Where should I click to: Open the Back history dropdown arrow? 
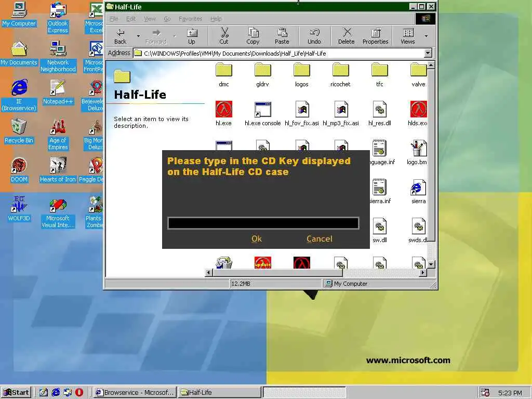tap(138, 36)
